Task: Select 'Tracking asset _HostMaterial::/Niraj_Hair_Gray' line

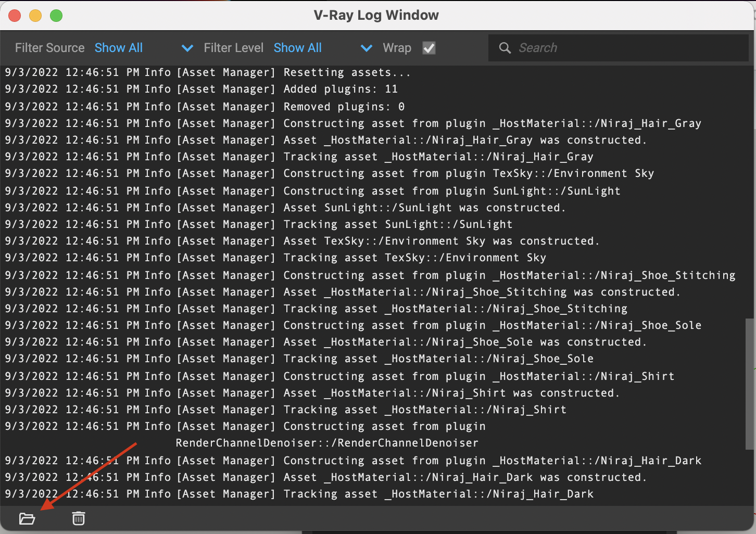Action: (x=299, y=157)
